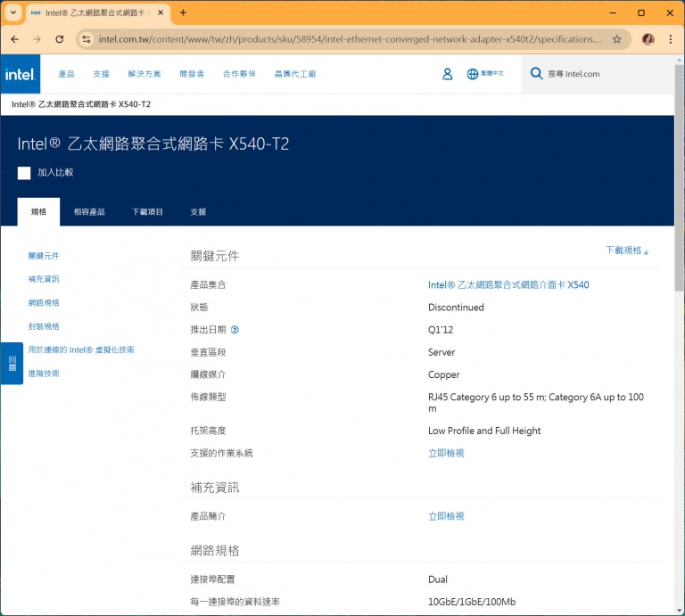The image size is (685, 616).
Task: Open a new browser tab
Action: [x=183, y=12]
